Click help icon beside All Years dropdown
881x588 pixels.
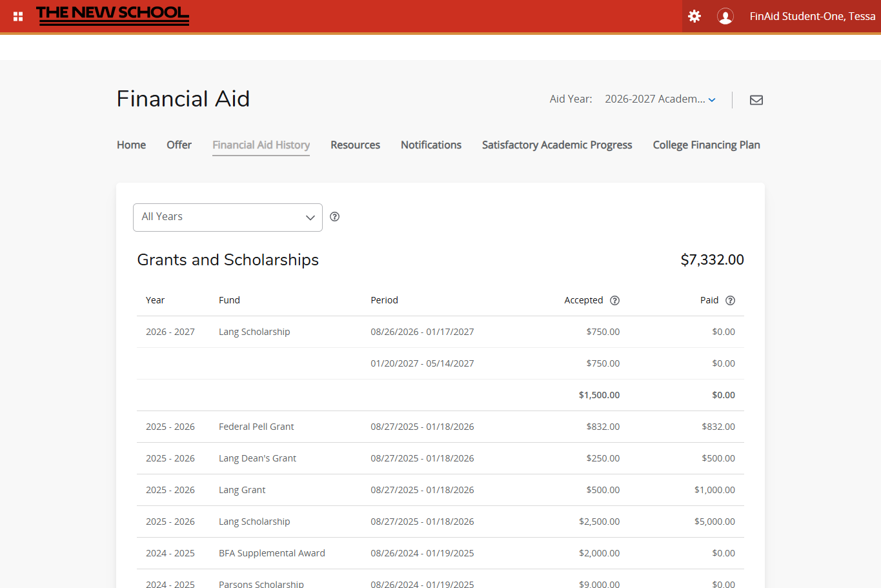334,217
